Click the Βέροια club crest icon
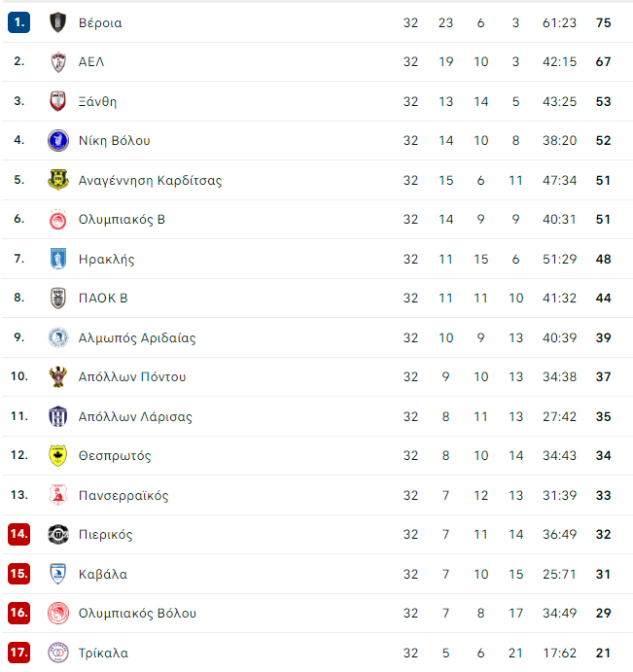 [x=58, y=22]
